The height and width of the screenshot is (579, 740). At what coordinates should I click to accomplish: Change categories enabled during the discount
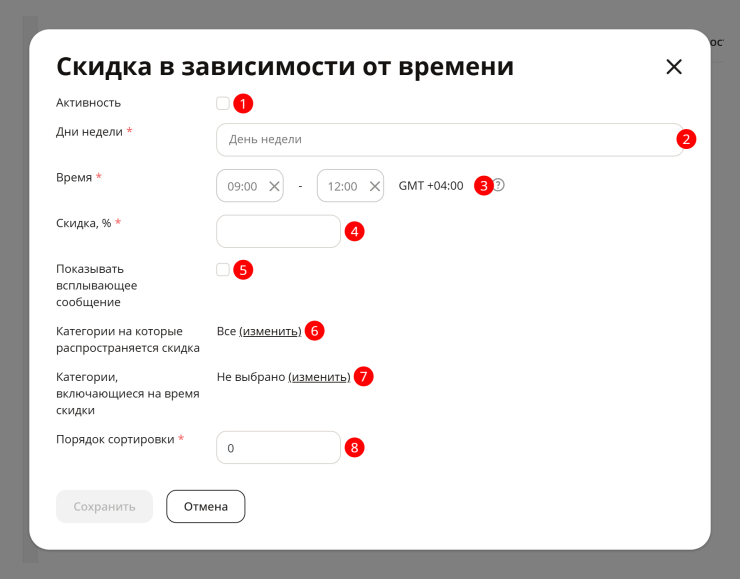click(x=320, y=377)
